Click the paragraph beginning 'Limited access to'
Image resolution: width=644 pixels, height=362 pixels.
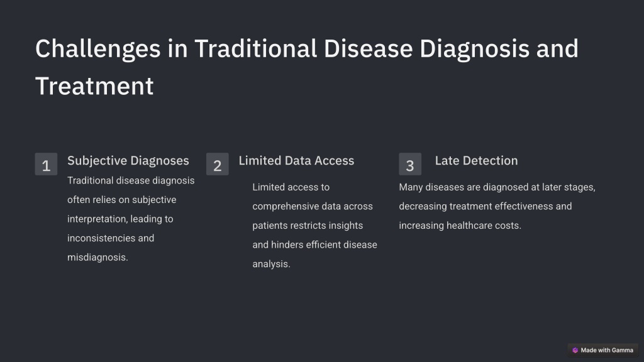pyautogui.click(x=314, y=226)
